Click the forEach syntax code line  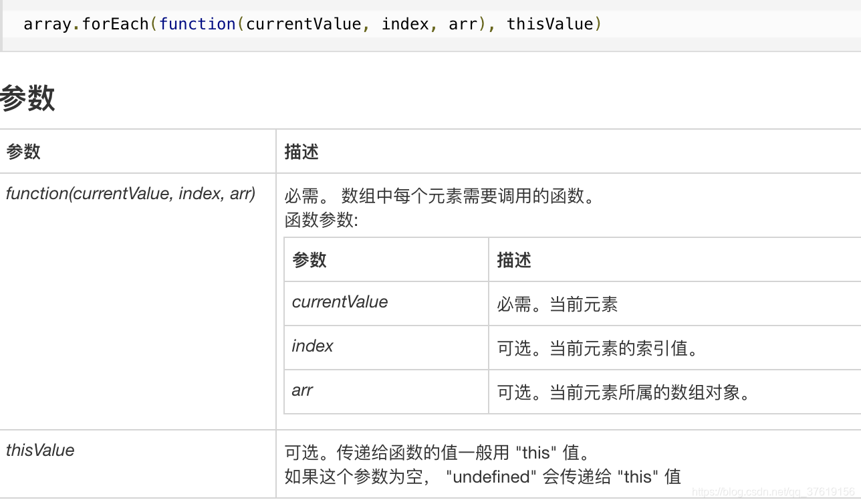[x=313, y=25]
